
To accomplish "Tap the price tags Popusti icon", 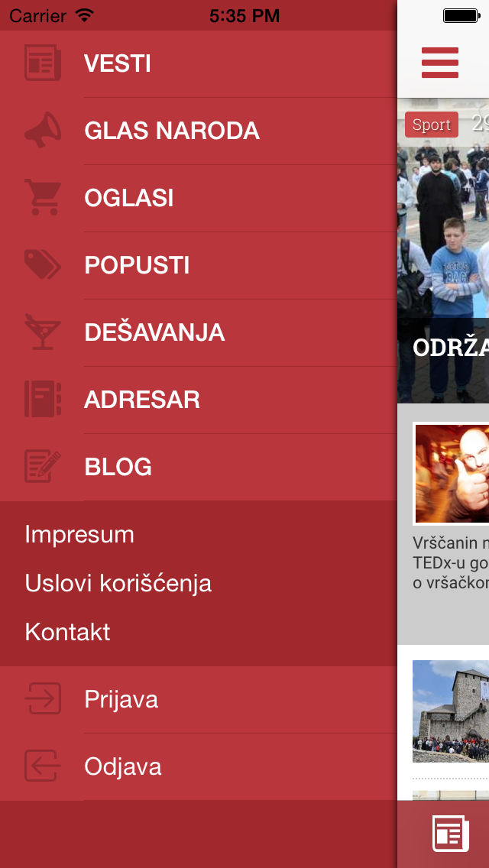I will coord(43,264).
